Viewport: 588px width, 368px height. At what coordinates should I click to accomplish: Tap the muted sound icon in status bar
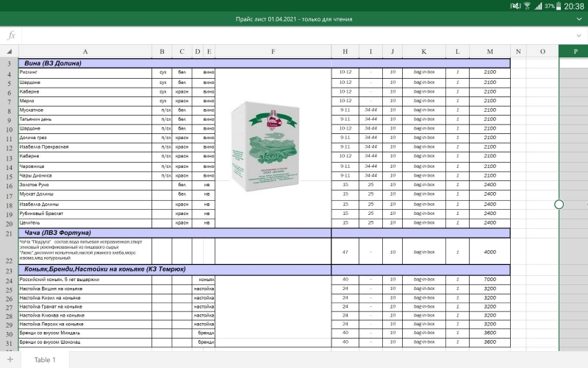pyautogui.click(x=515, y=6)
